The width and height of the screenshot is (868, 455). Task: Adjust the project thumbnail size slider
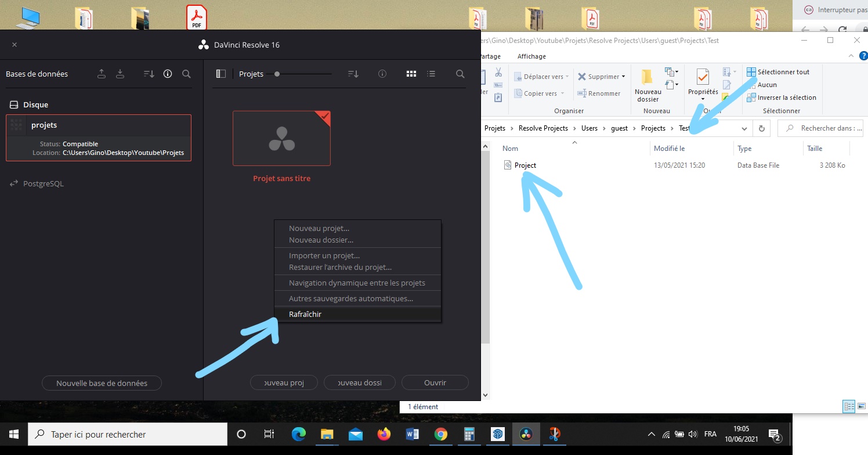click(277, 74)
